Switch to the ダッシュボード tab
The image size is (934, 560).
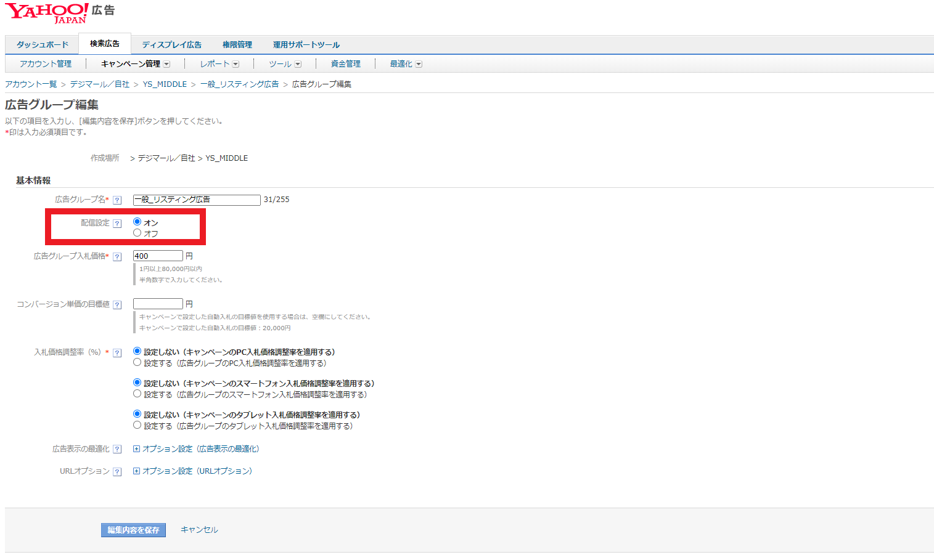click(43, 45)
